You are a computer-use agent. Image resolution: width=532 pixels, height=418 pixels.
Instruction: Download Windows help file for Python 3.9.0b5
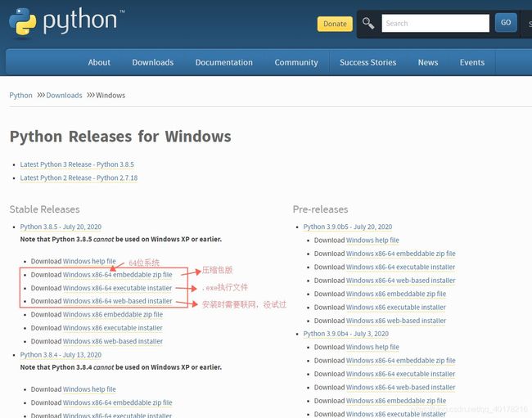click(x=372, y=240)
